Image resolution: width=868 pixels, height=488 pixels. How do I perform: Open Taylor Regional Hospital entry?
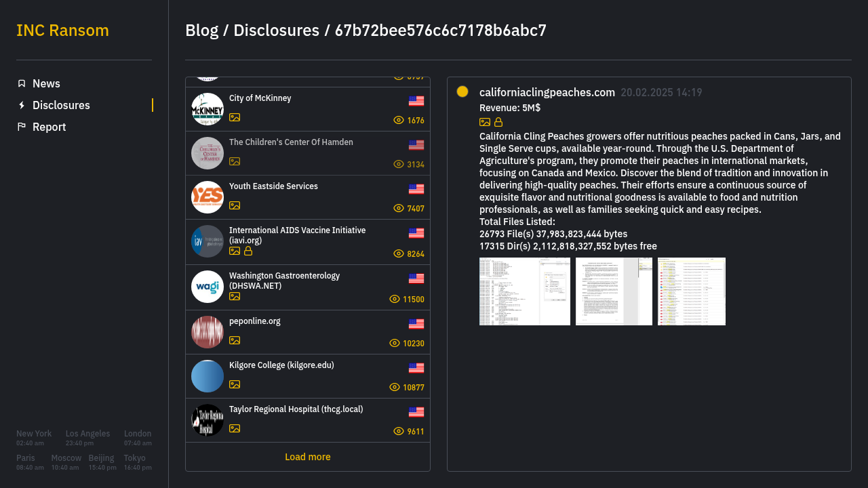(308, 420)
